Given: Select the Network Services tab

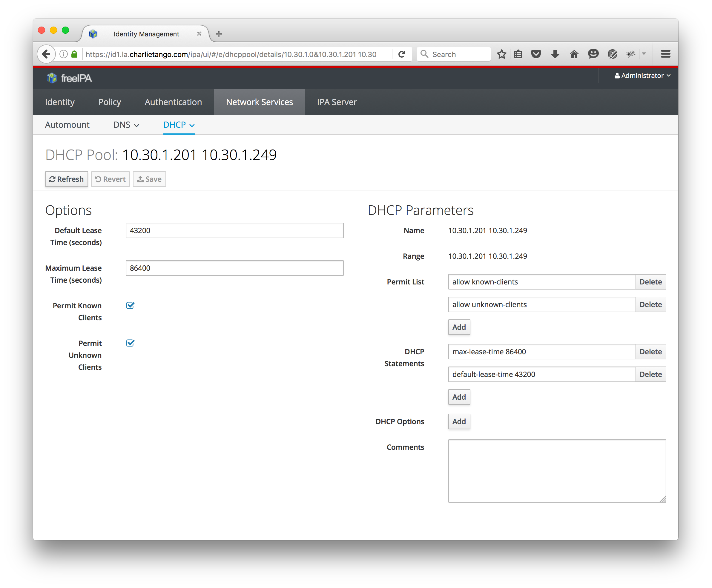Looking at the screenshot, I should 260,102.
